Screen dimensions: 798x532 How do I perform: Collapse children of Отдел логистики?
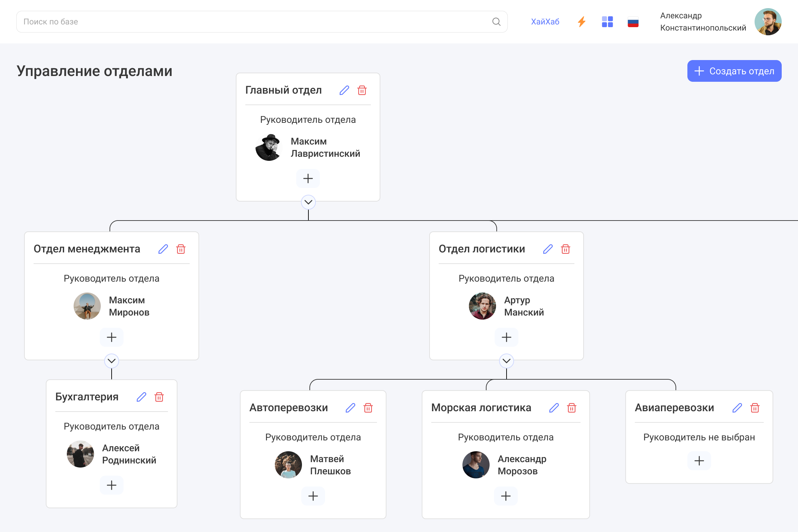pyautogui.click(x=507, y=361)
